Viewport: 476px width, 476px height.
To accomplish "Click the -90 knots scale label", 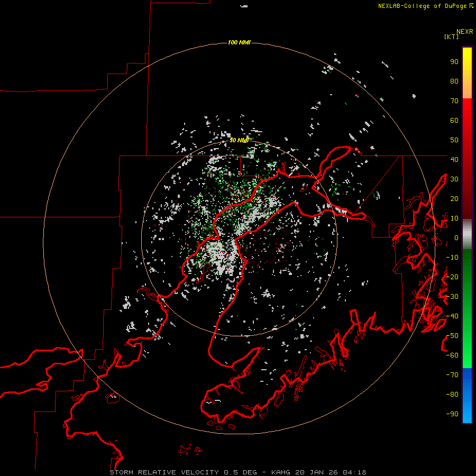I will 452,414.
